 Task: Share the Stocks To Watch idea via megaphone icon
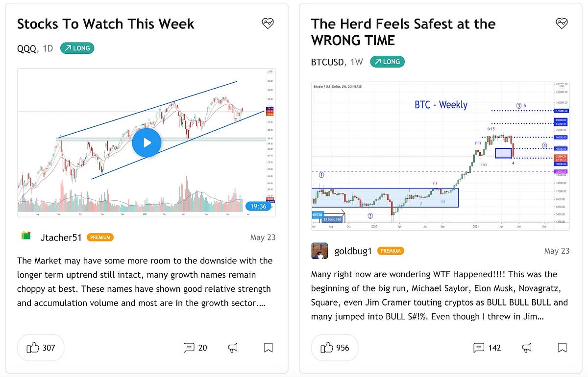click(233, 348)
